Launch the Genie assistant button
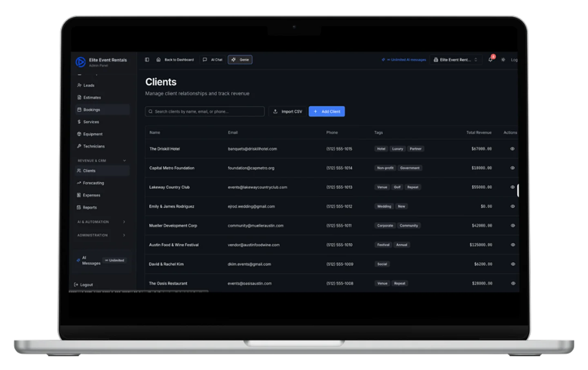 (x=240, y=60)
